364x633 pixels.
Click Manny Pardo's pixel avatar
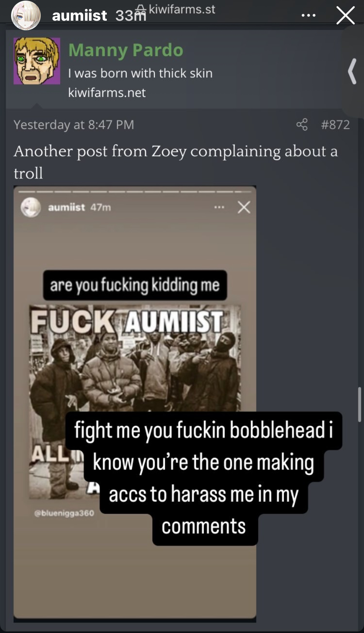coord(37,61)
